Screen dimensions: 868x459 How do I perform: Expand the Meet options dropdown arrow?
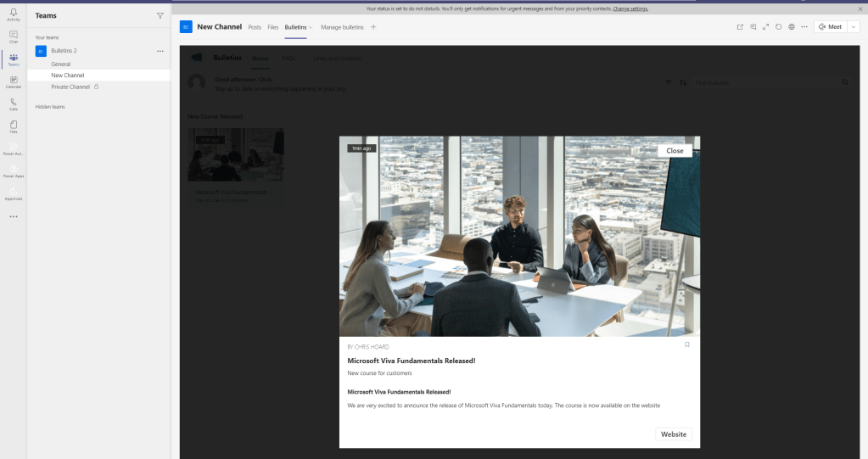pos(853,27)
